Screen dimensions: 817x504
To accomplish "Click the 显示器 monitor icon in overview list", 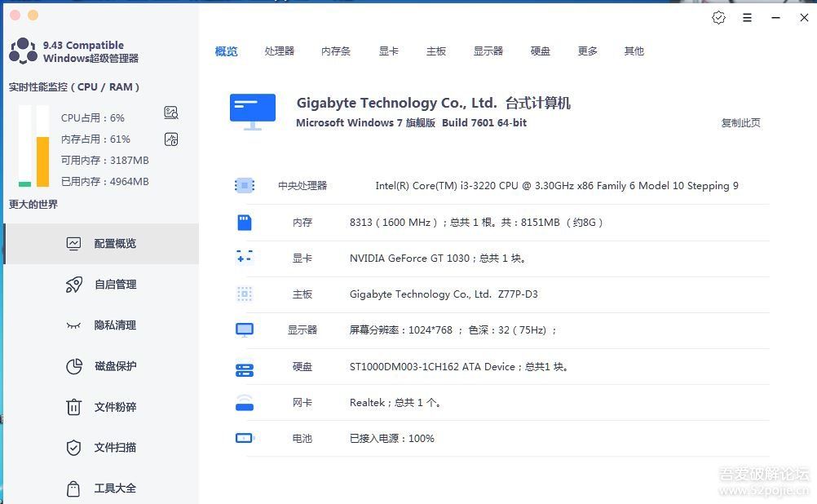I will (245, 330).
